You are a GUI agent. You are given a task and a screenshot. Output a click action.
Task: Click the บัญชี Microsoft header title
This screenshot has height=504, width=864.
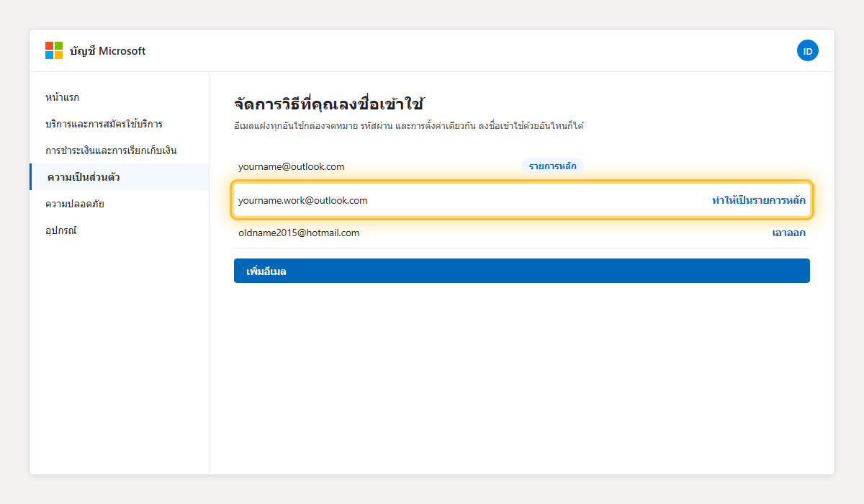pyautogui.click(x=108, y=50)
